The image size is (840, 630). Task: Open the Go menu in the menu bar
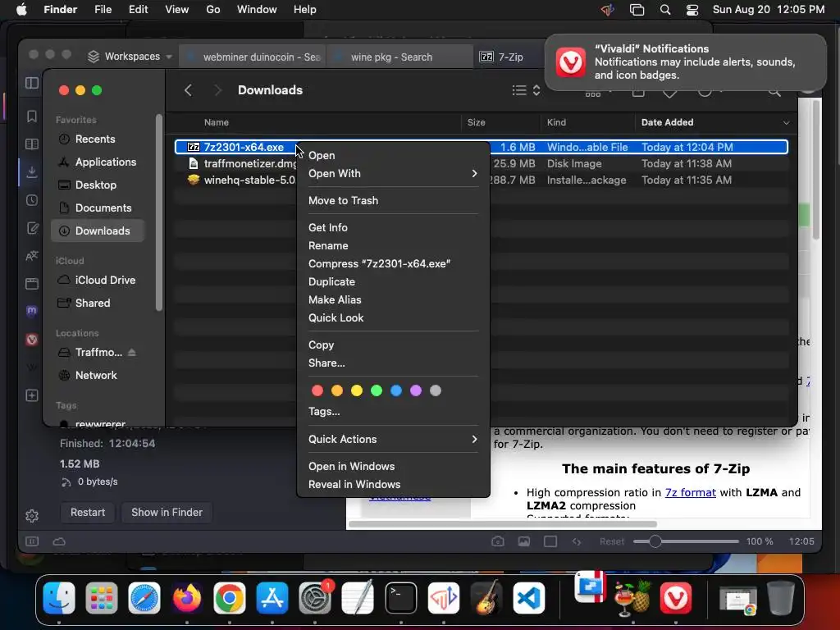pos(213,10)
